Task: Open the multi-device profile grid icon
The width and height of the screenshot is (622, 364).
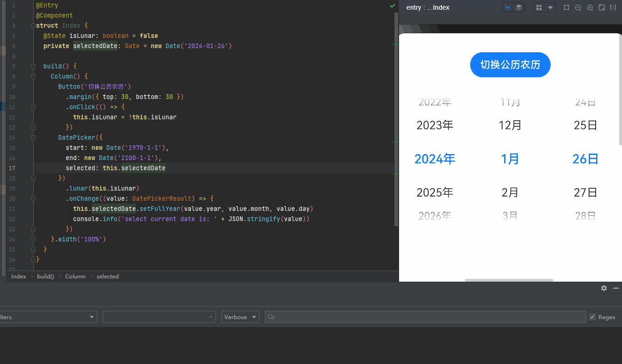Action: click(539, 7)
